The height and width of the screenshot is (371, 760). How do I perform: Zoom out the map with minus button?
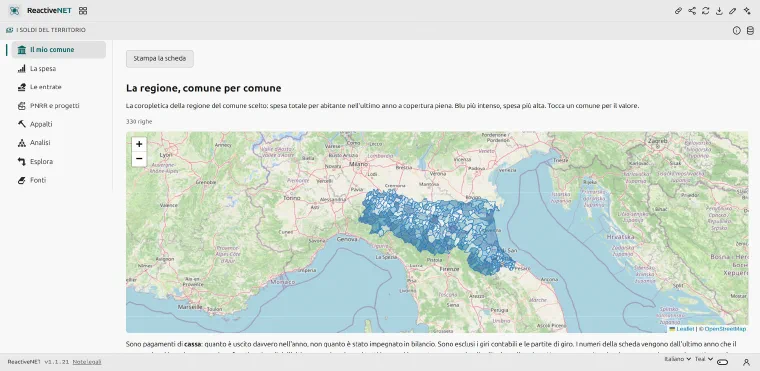[x=139, y=159]
